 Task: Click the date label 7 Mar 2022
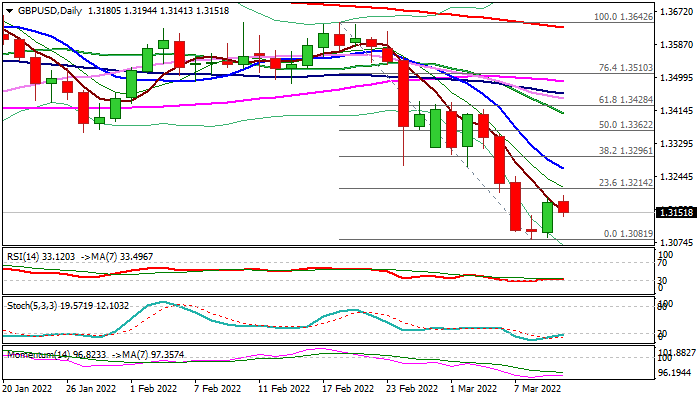pyautogui.click(x=538, y=389)
